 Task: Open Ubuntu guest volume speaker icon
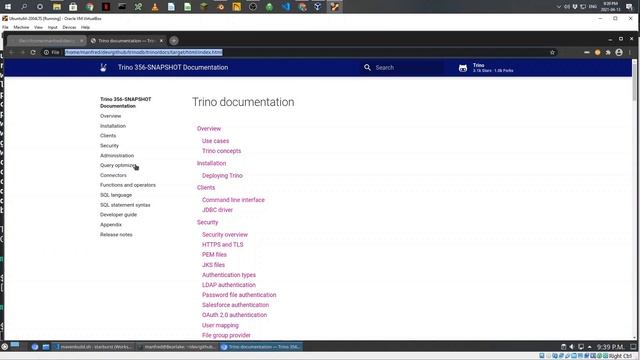(572, 347)
